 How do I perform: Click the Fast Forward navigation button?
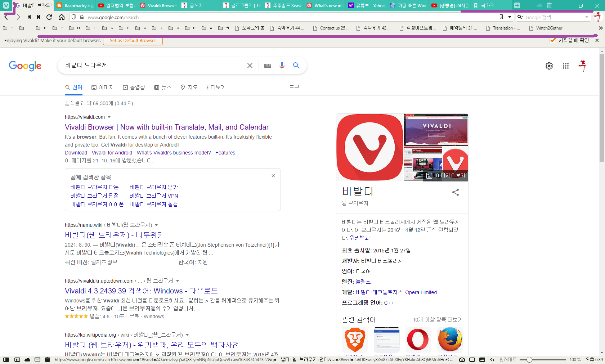coord(39,17)
